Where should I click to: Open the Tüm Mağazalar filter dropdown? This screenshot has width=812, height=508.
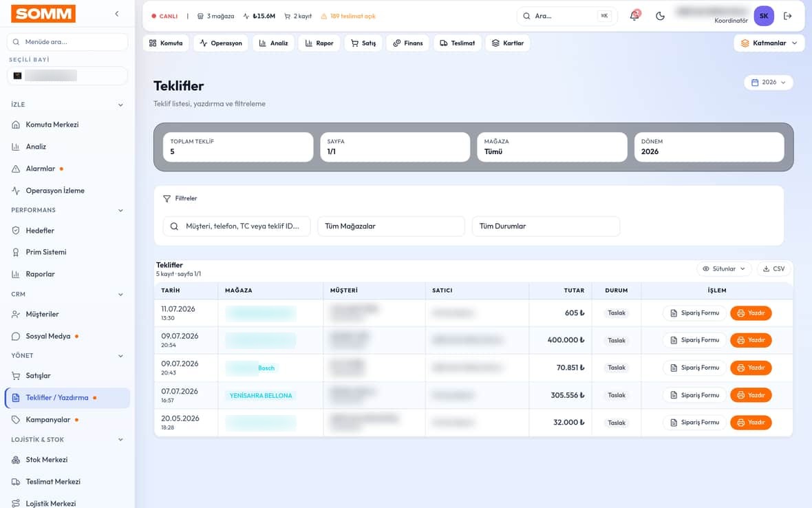(391, 226)
